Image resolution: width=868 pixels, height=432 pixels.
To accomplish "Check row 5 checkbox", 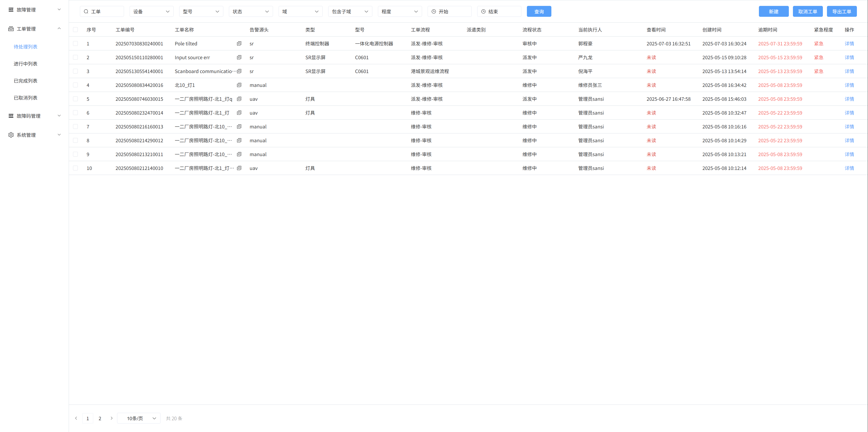I will pyautogui.click(x=76, y=99).
